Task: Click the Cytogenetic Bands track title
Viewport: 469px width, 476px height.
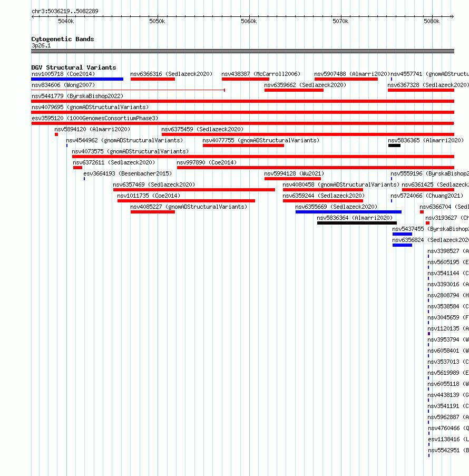Action: click(x=63, y=39)
